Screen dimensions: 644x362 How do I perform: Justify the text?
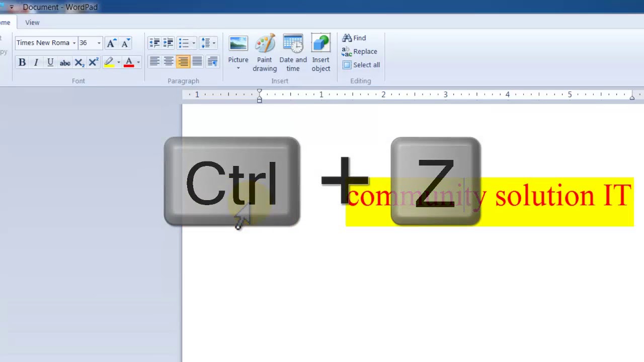pos(197,62)
